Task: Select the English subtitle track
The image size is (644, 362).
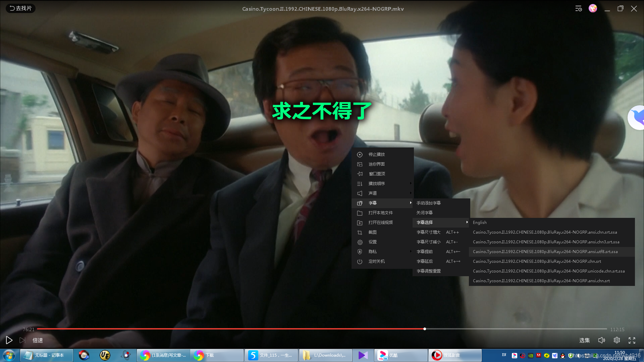Action: 480,223
